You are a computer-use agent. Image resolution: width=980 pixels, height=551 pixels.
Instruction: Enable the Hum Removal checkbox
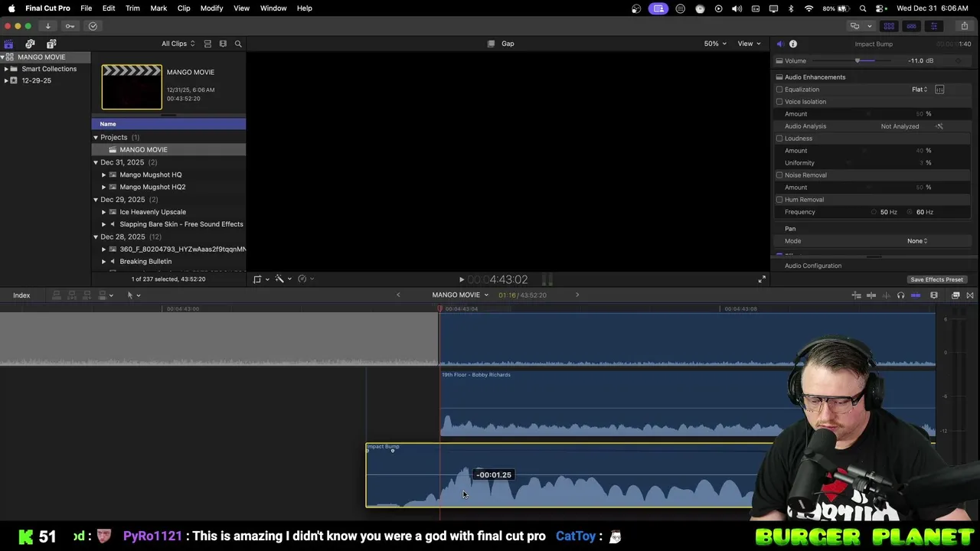tap(779, 200)
